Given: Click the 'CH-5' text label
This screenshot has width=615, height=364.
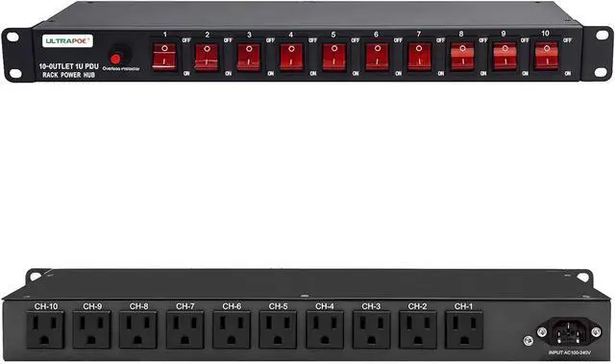Looking at the screenshot, I should coord(278,306).
